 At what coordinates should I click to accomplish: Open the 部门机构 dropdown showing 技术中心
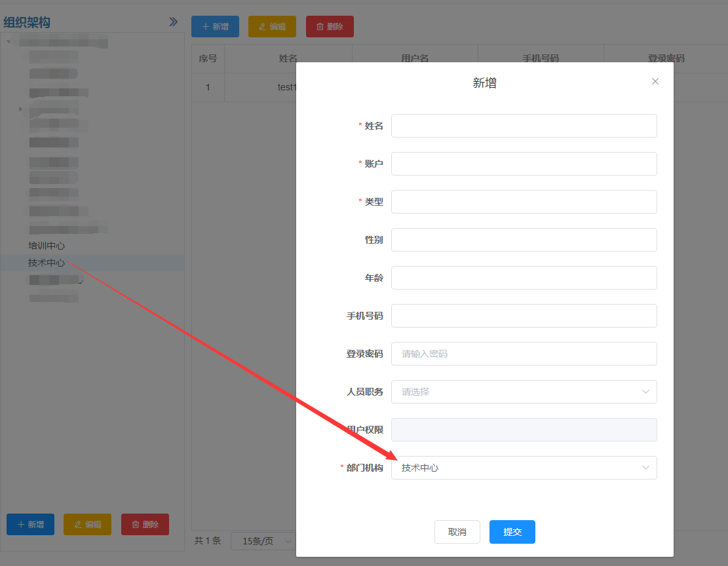524,468
